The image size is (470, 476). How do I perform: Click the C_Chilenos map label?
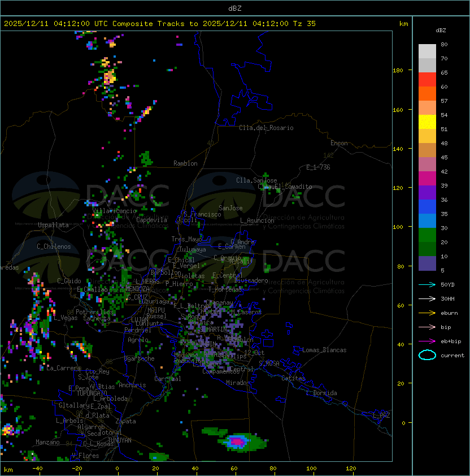(54, 246)
